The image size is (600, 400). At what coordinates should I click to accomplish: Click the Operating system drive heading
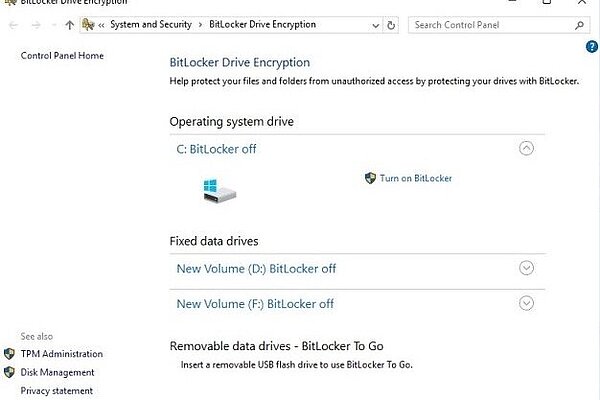(x=232, y=122)
